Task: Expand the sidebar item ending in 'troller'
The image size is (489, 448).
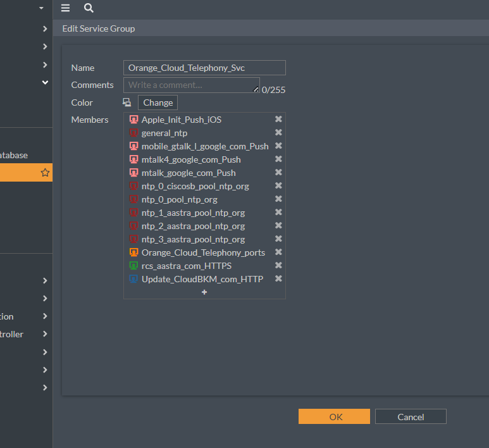Action: coord(45,334)
